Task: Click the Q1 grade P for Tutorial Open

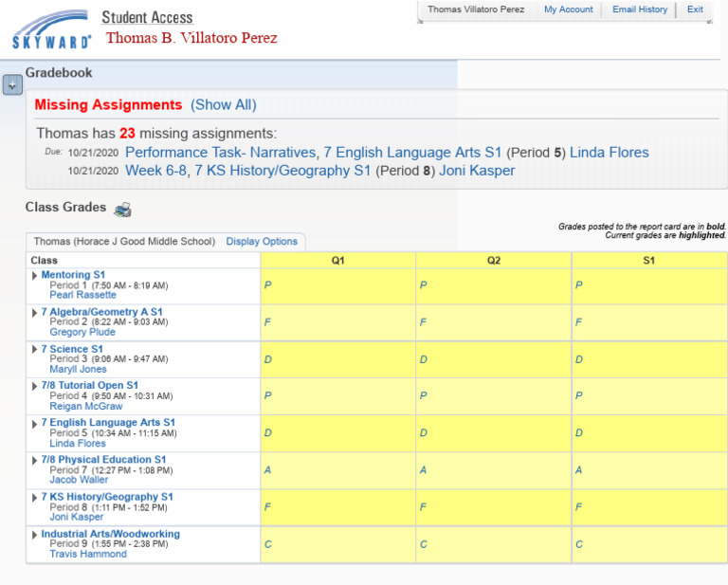Action: (x=267, y=395)
